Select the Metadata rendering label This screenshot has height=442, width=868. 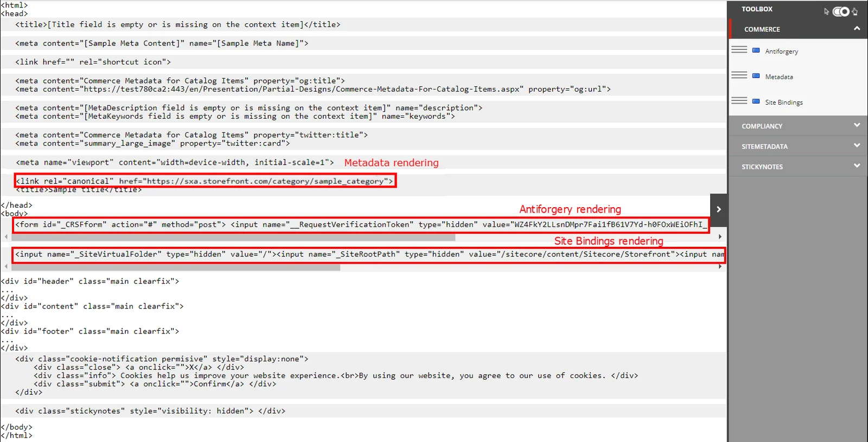point(779,77)
